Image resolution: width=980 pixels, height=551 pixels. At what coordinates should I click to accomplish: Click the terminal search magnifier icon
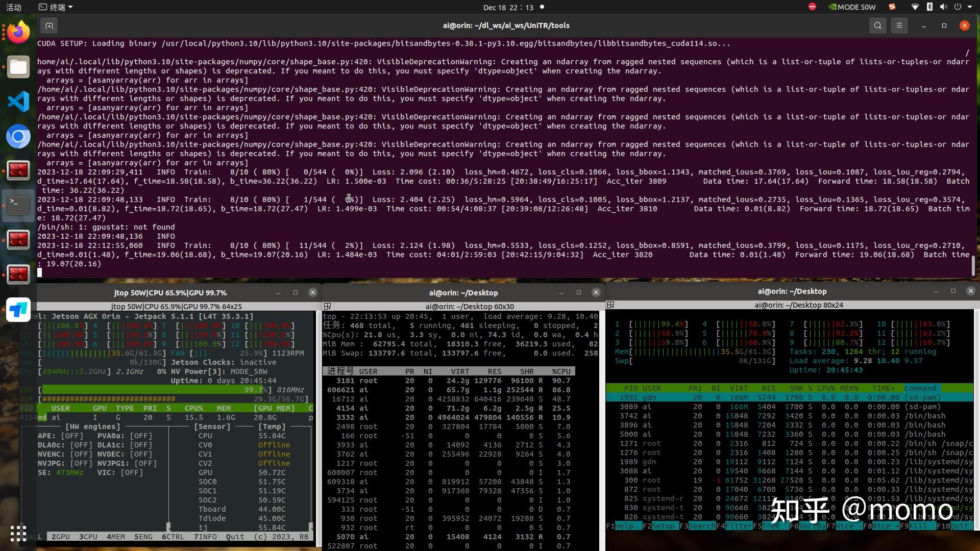877,26
